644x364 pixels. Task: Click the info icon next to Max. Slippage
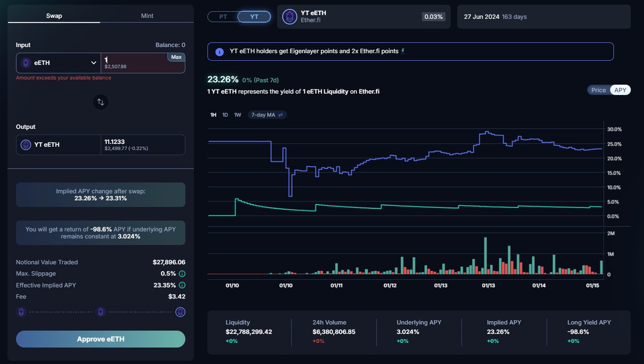point(182,274)
